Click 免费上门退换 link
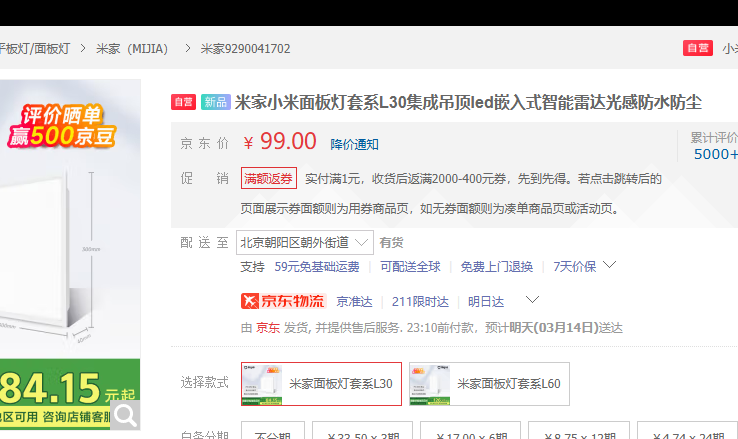This screenshot has width=738, height=439. click(497, 267)
